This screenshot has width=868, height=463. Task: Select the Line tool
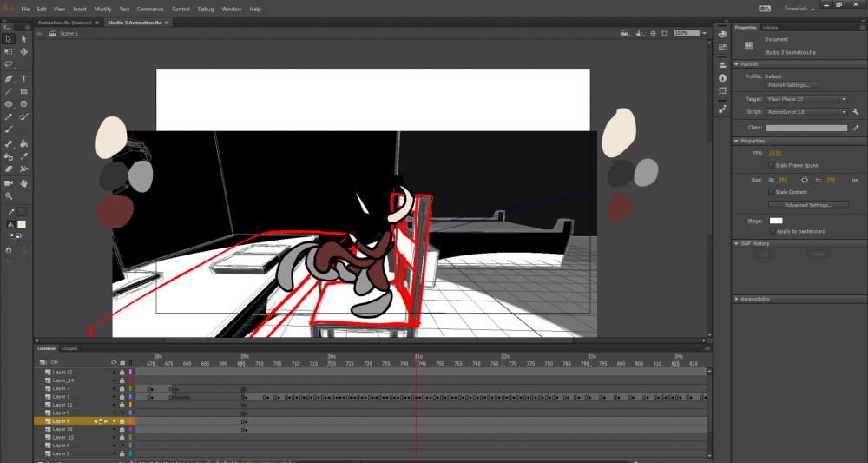(x=9, y=91)
